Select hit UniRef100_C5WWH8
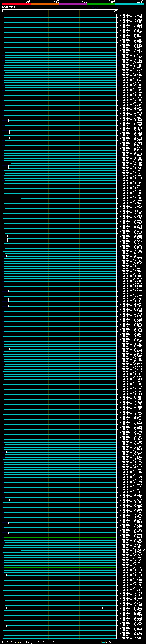The width and height of the screenshot is (146, 644). 131,88
